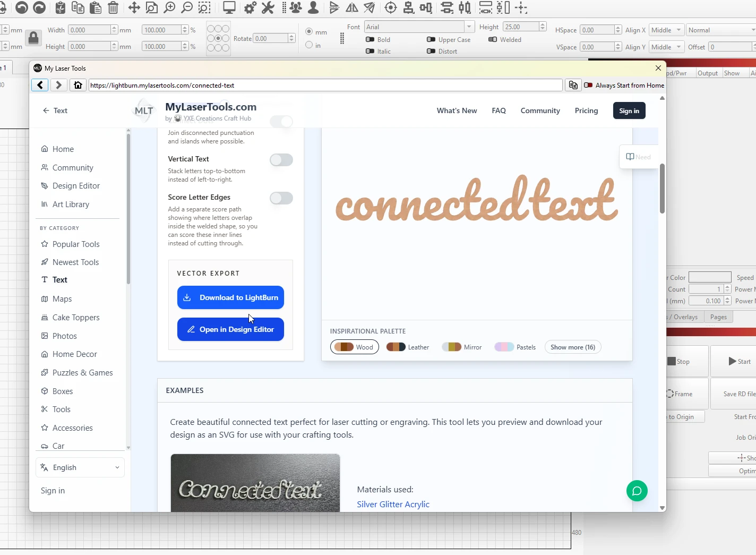Click the Zoom In magnifier icon
This screenshot has height=555, width=756.
point(169,7)
